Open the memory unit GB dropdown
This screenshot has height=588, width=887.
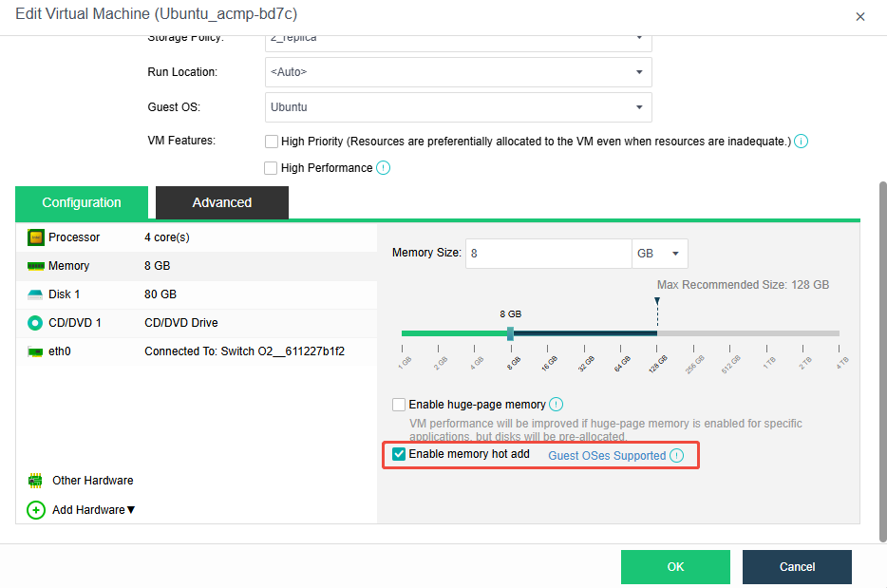coord(660,254)
